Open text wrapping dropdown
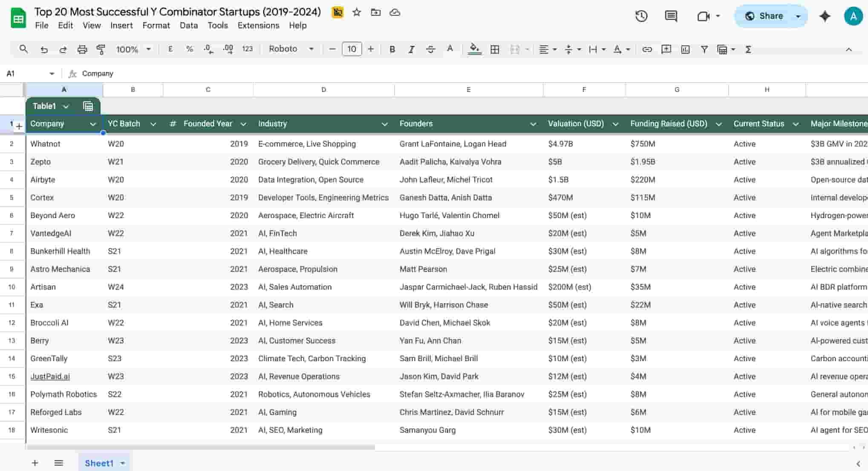This screenshot has width=868, height=471. pos(597,49)
